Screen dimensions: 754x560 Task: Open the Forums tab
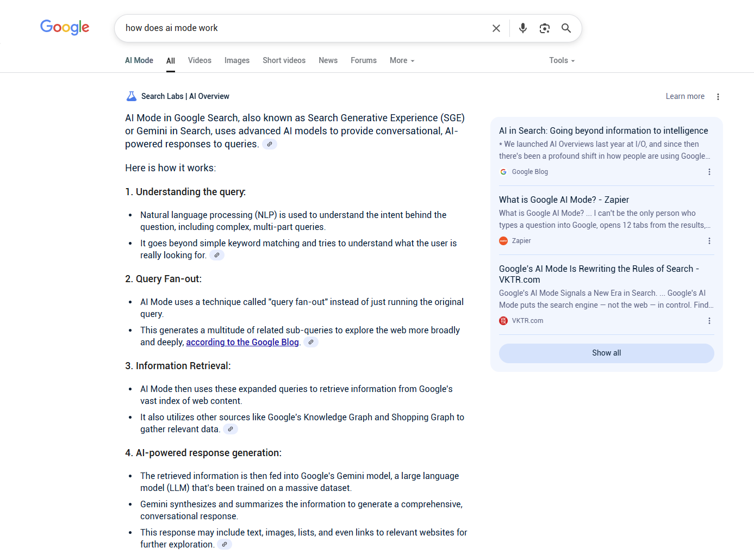pos(364,60)
